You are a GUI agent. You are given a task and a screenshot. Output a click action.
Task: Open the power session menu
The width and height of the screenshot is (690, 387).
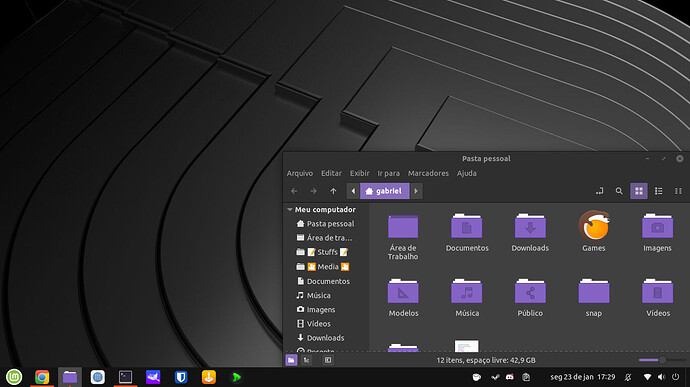coord(675,377)
